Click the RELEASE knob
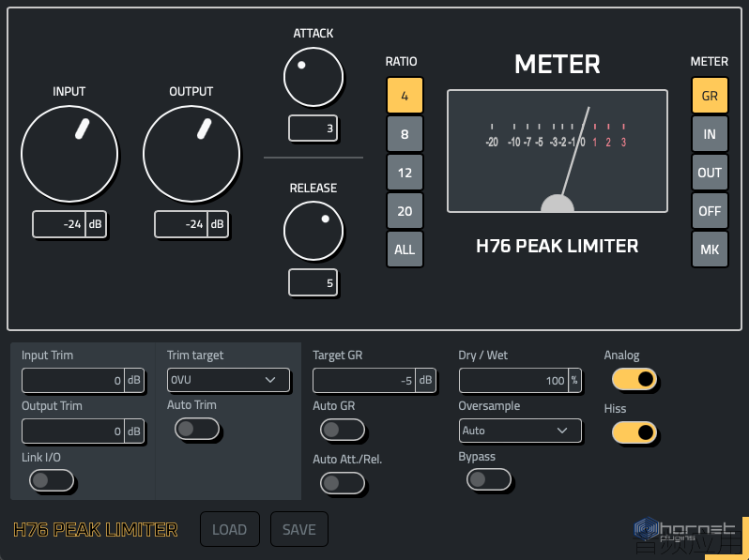 (x=313, y=231)
